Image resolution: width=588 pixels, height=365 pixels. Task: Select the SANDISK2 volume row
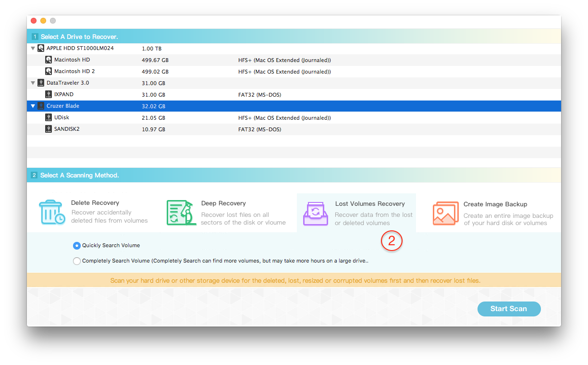[294, 129]
